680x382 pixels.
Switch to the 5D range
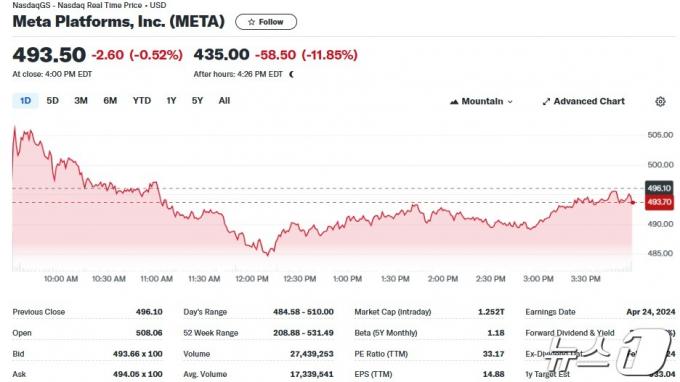52,101
